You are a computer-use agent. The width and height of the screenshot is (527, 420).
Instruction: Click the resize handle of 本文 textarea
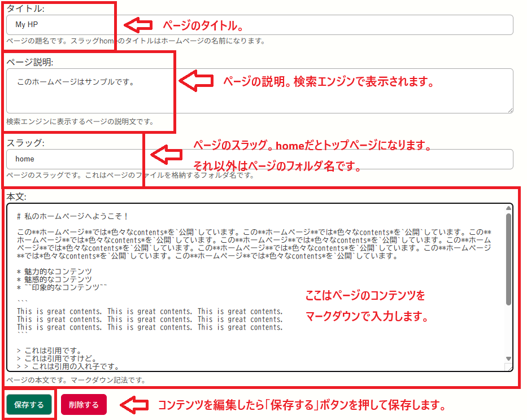tap(509, 368)
